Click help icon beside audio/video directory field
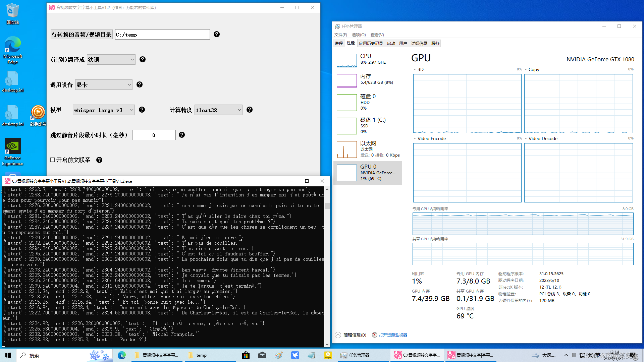The image size is (644, 362). pos(217,34)
